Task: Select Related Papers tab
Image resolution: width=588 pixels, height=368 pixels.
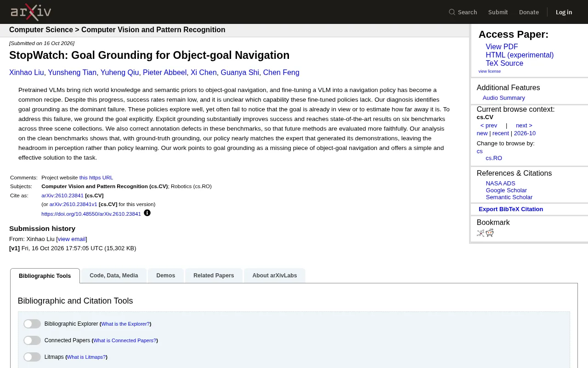Action: (x=214, y=276)
